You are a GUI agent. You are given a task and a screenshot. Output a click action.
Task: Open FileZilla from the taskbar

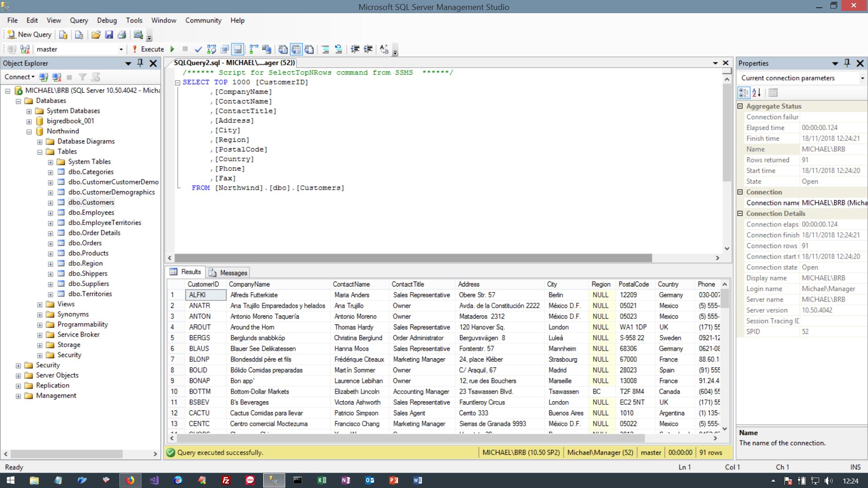coord(226,480)
